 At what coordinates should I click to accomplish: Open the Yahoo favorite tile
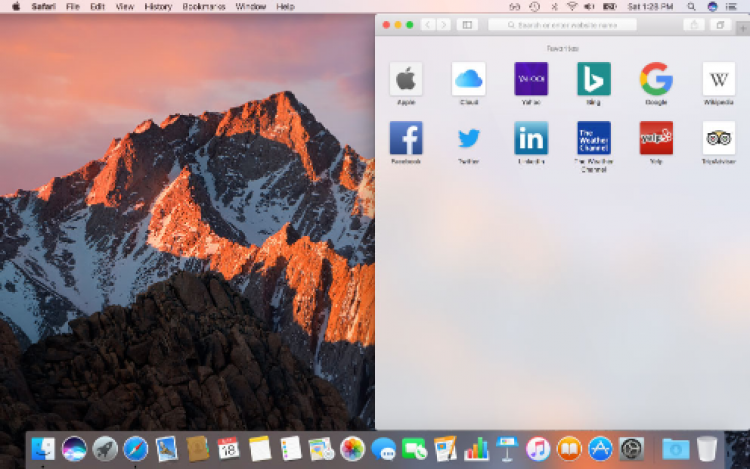tap(531, 79)
